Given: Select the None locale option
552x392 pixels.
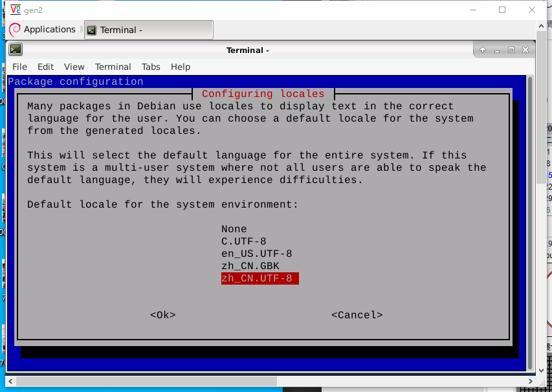Looking at the screenshot, I should click(234, 229).
